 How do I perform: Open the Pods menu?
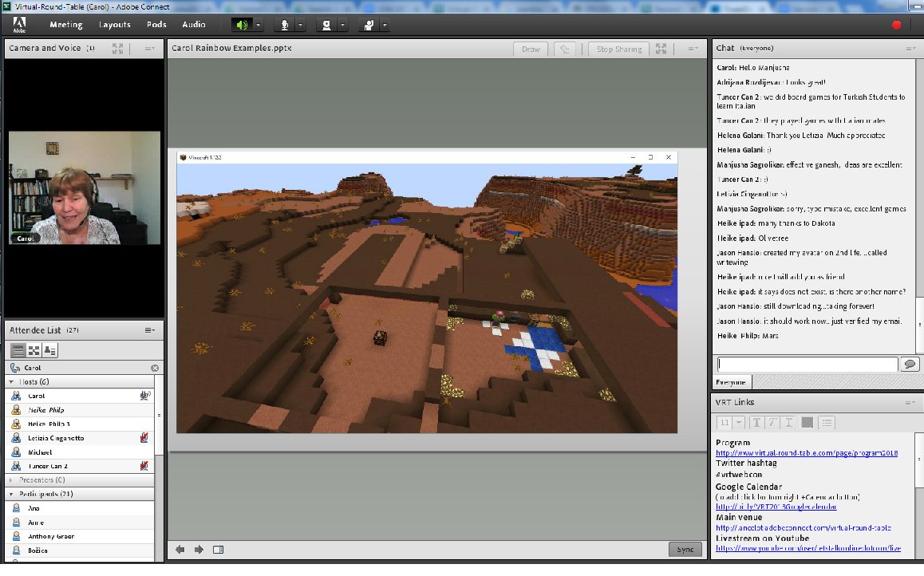[156, 24]
